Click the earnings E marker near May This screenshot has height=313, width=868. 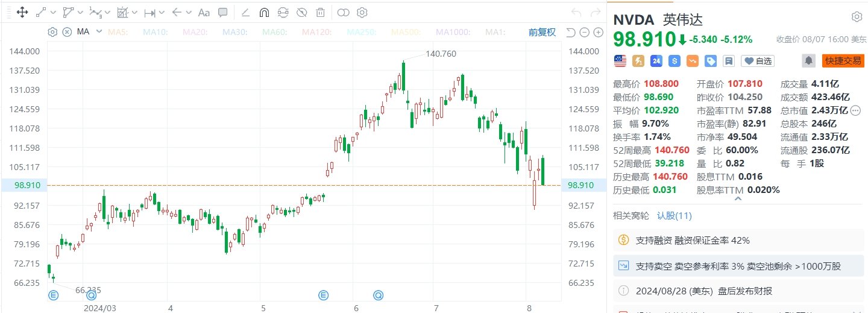(x=324, y=295)
